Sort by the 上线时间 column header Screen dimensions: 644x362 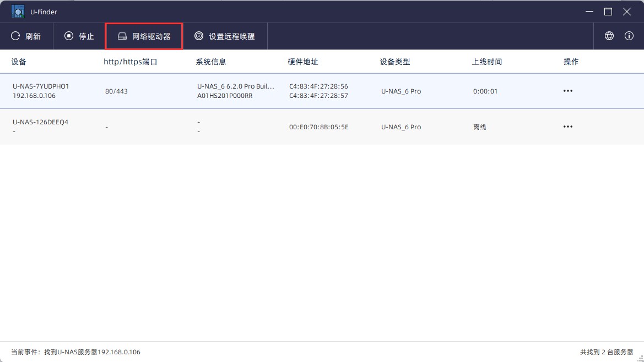point(486,62)
